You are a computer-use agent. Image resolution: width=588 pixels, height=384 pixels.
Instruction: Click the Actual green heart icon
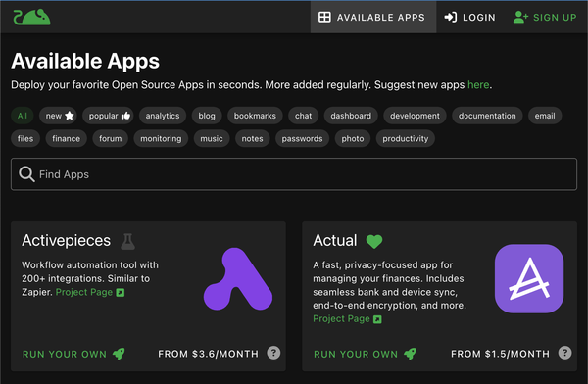tap(374, 241)
